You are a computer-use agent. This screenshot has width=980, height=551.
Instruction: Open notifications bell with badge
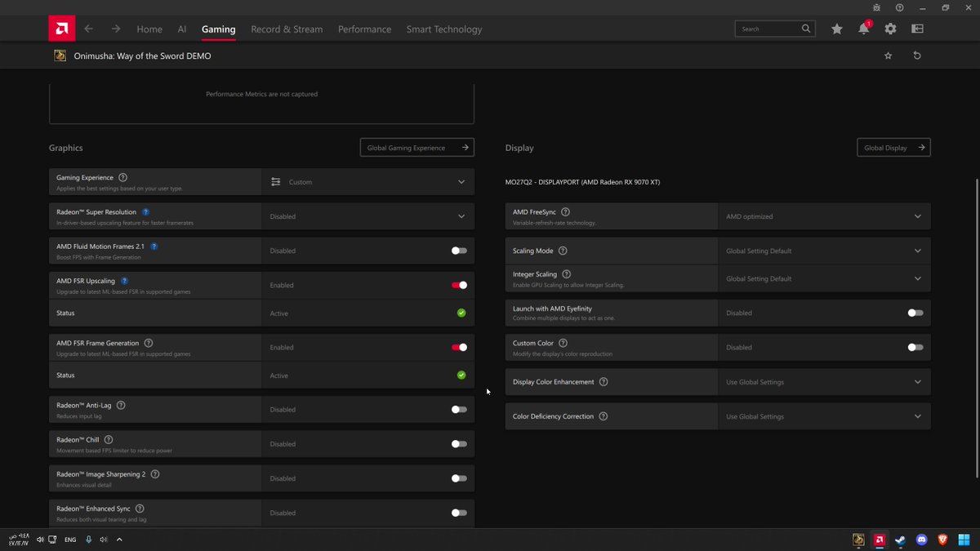(x=864, y=29)
